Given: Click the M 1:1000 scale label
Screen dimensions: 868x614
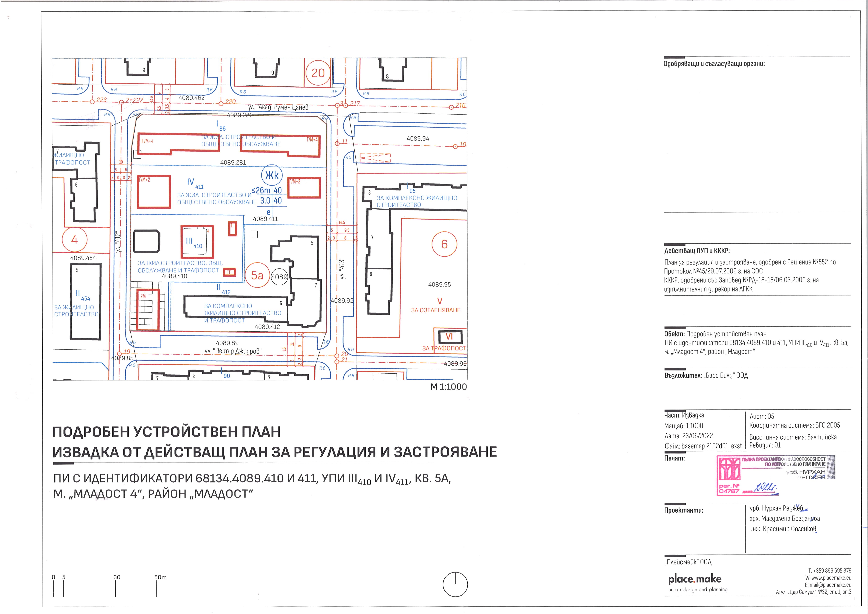Looking at the screenshot, I should (448, 387).
